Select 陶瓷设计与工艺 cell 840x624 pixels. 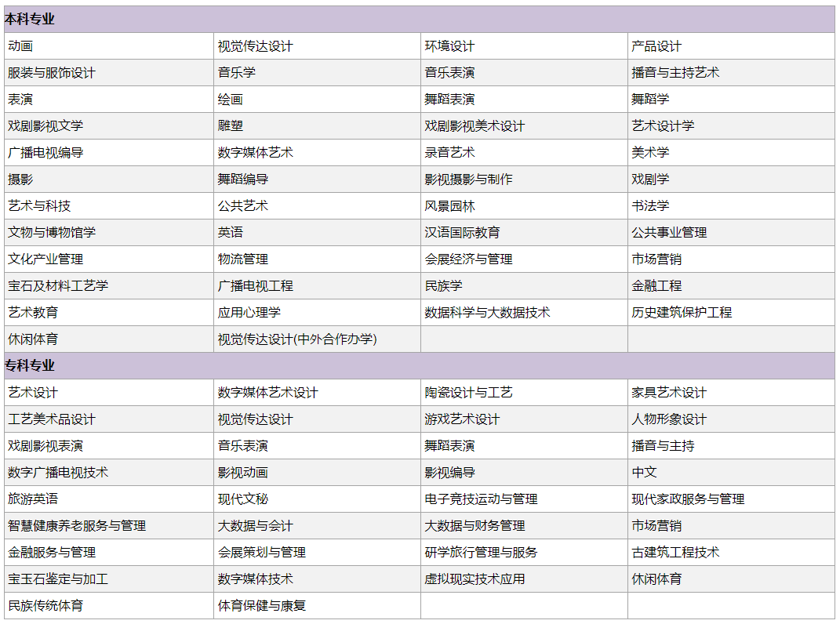[524, 393]
